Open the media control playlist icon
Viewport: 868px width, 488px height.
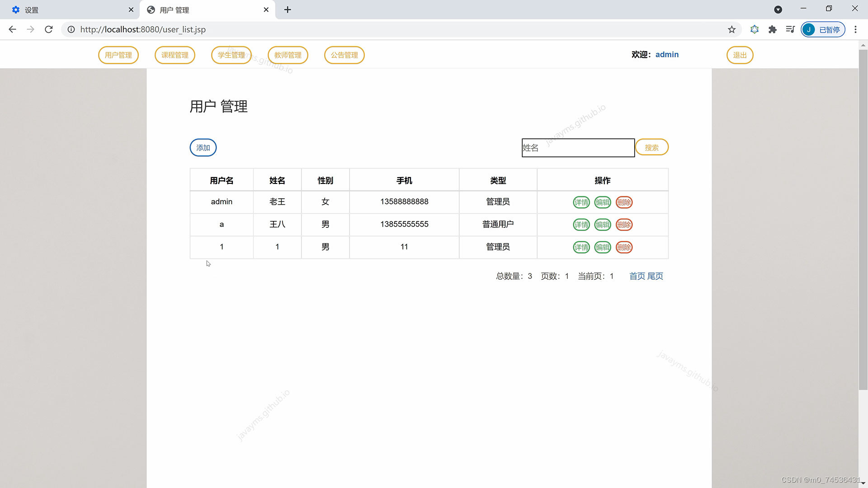[790, 29]
